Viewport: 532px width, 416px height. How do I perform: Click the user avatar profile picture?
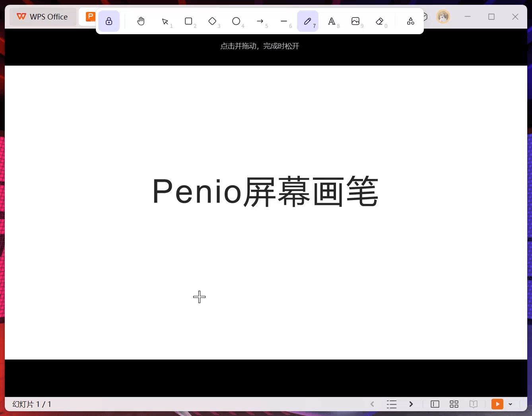[443, 17]
